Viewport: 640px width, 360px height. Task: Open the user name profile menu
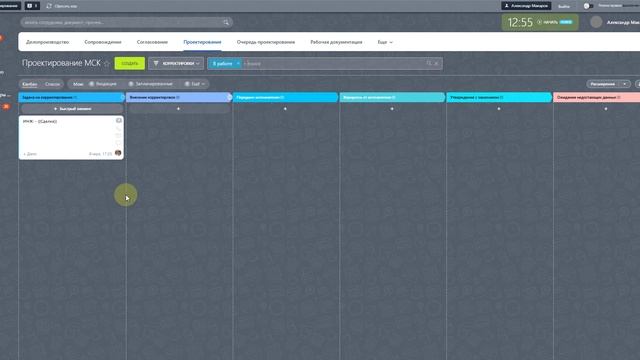(623, 22)
